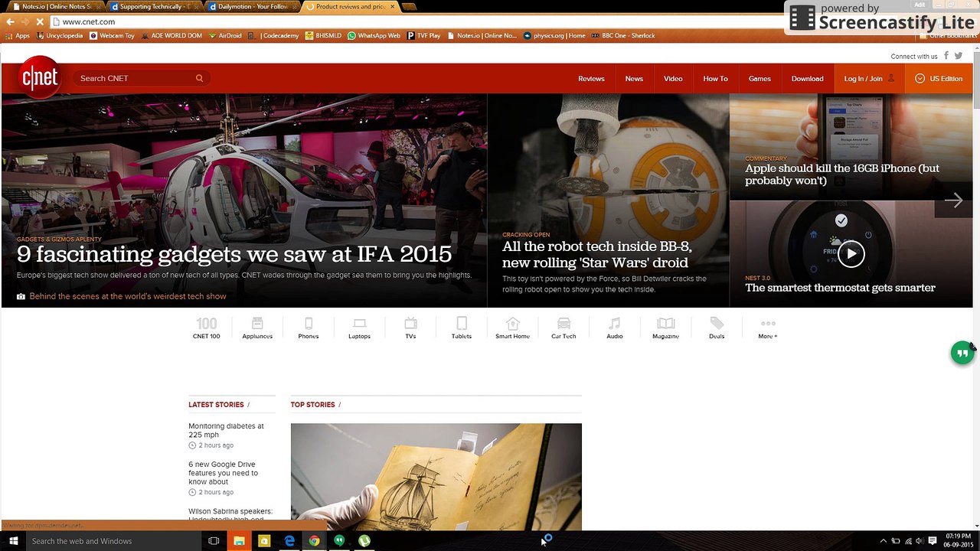Screen dimensions: 980x551
Task: Open the Magazine section
Action: coord(665,328)
